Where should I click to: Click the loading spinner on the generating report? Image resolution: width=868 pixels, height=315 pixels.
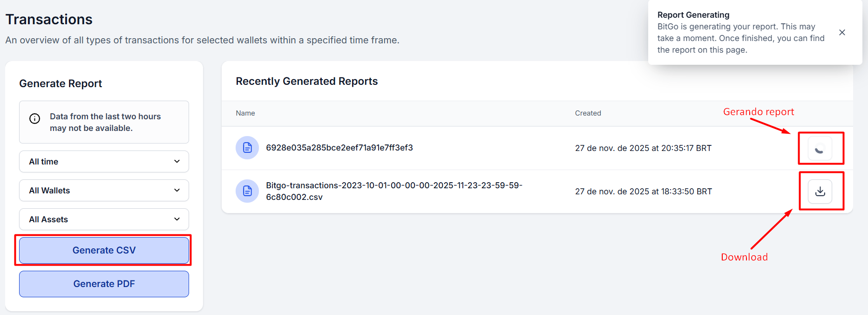[820, 149]
